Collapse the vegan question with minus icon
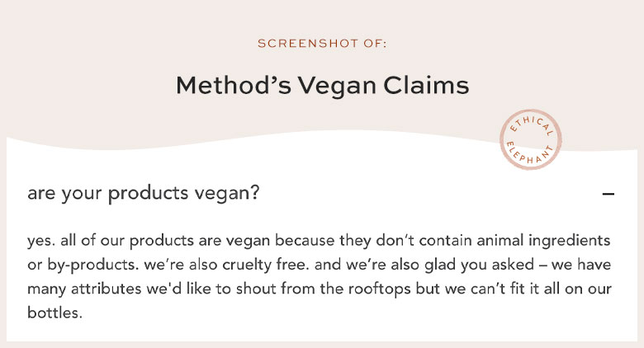Viewport: 644px width, 348px height. point(608,194)
